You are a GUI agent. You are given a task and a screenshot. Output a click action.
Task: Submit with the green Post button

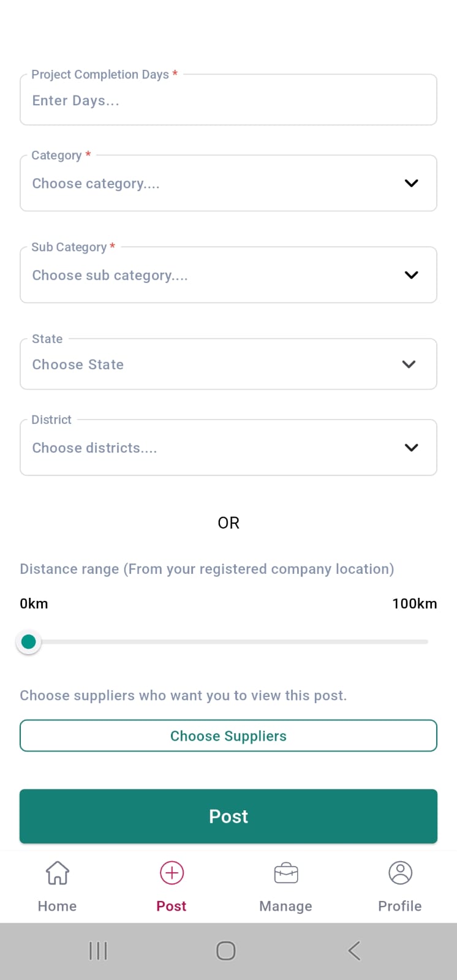(x=228, y=816)
